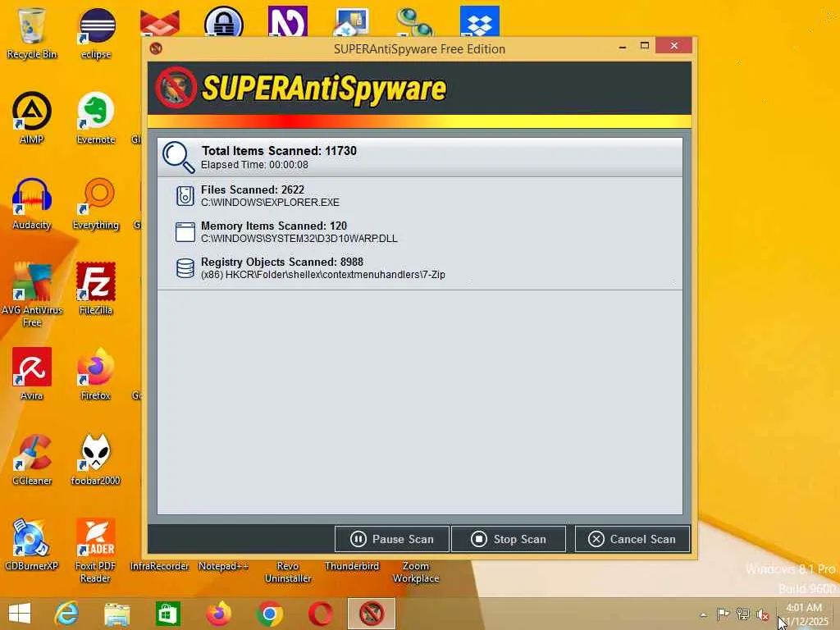Select the AIMP desktop shortcut
The height and width of the screenshot is (630, 840).
point(32,118)
